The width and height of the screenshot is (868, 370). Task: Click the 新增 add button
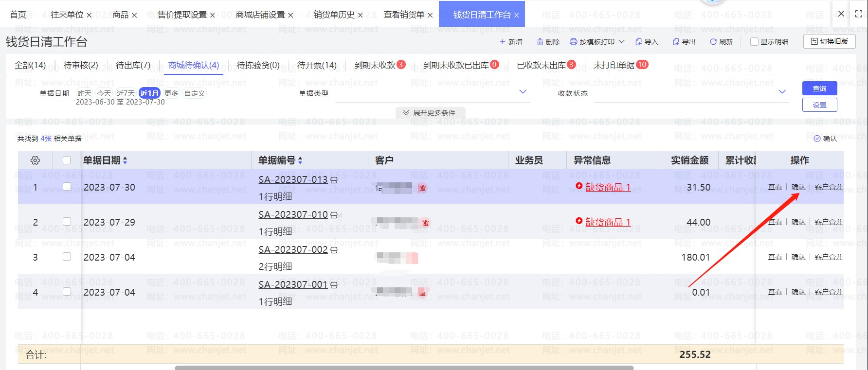511,42
